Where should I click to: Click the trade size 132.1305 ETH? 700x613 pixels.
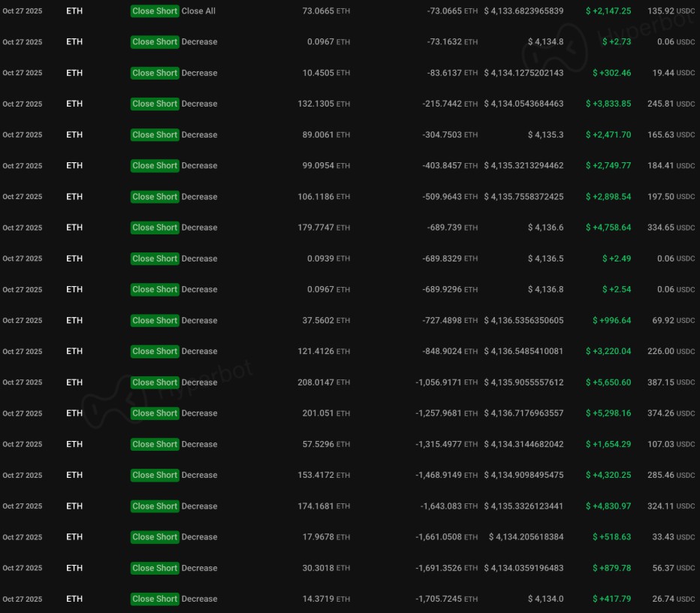pos(324,104)
